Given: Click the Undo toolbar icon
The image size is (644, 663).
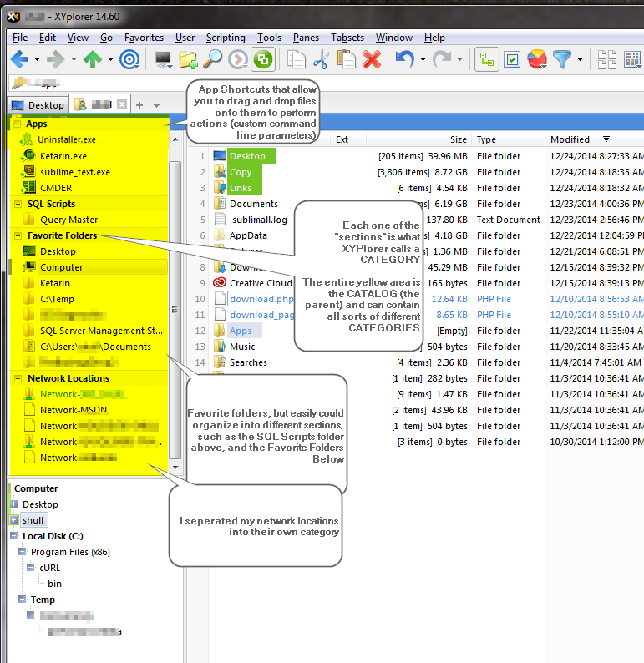Looking at the screenshot, I should pos(405,59).
